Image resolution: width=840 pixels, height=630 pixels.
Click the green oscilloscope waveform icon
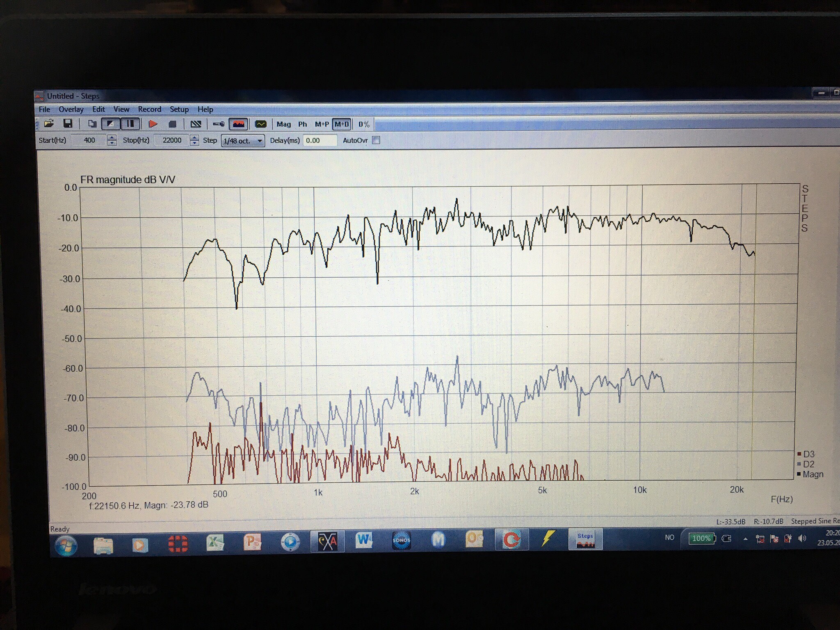pyautogui.click(x=260, y=124)
